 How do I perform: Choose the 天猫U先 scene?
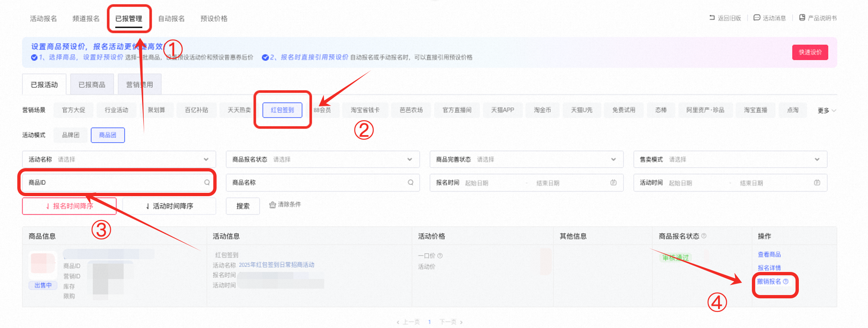point(581,110)
